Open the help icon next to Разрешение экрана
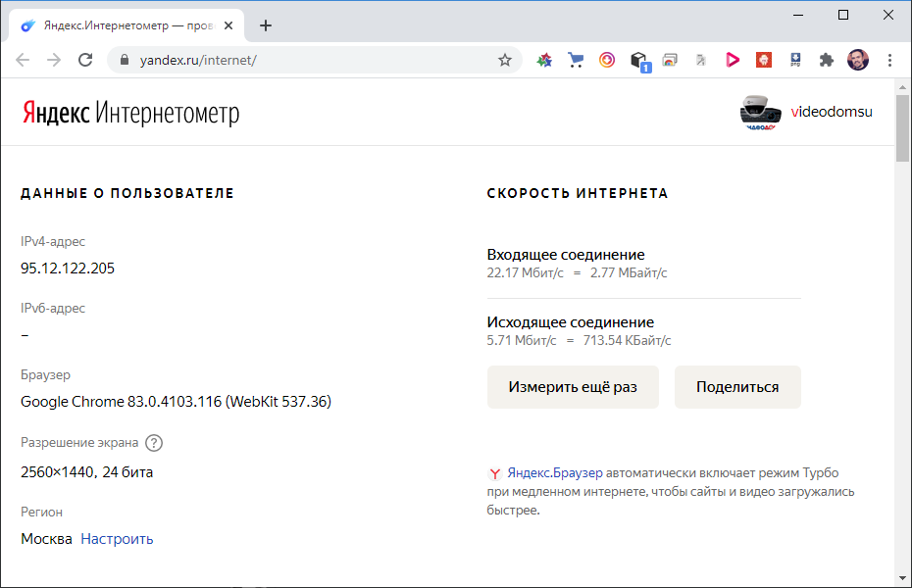 point(154,443)
